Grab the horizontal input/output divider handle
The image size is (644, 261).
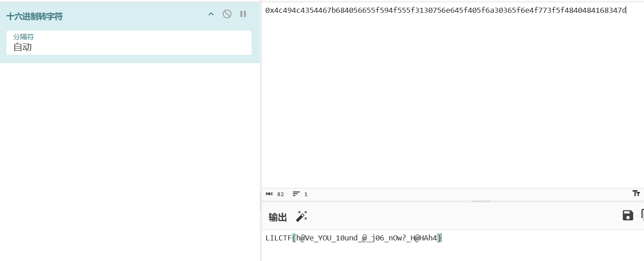(x=481, y=201)
